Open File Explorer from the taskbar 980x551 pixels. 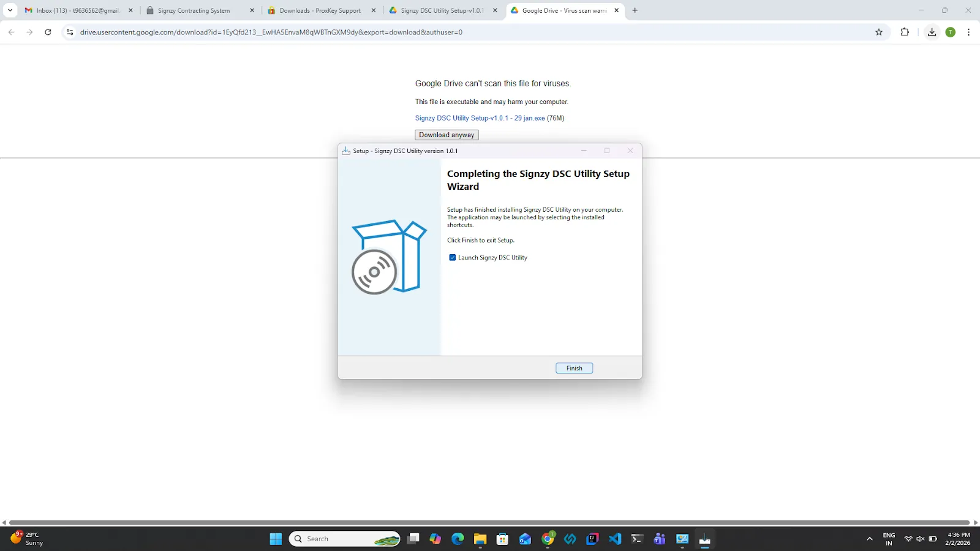[x=480, y=539]
